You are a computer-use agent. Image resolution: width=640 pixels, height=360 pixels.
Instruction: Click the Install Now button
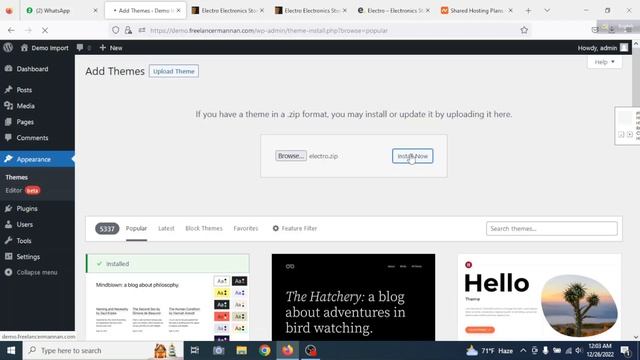(413, 156)
